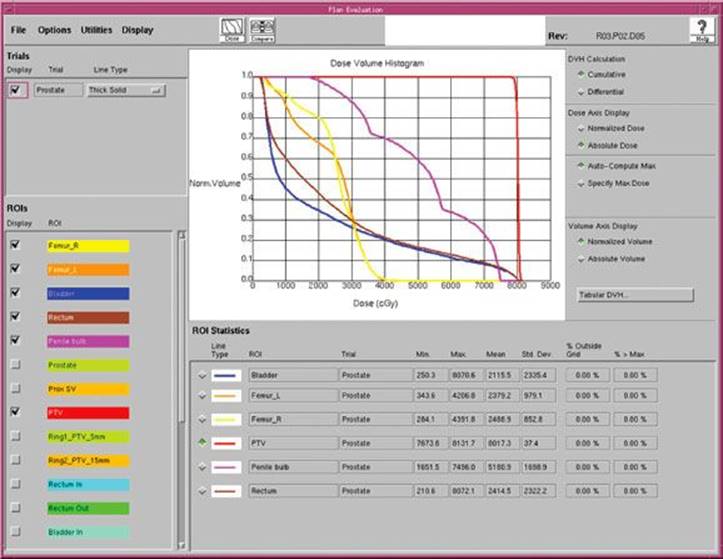
Task: Uncheck the PTV display checkbox
Action: click(15, 412)
